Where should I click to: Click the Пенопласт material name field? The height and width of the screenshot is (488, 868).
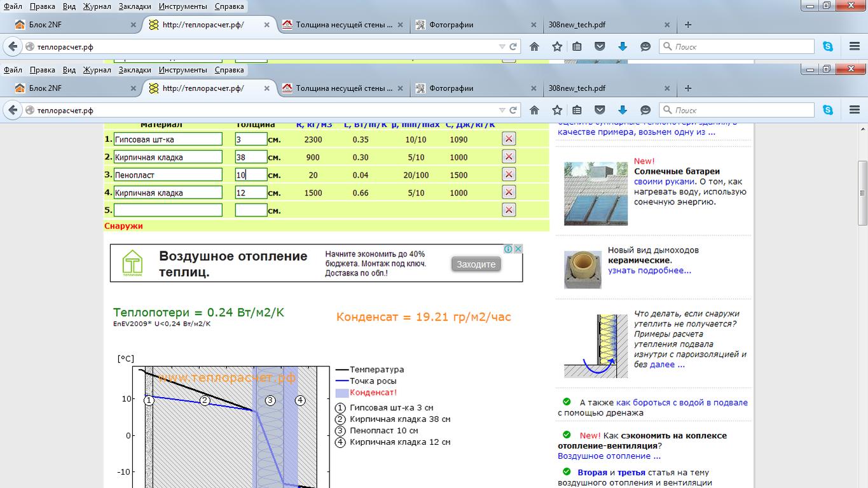tap(168, 175)
